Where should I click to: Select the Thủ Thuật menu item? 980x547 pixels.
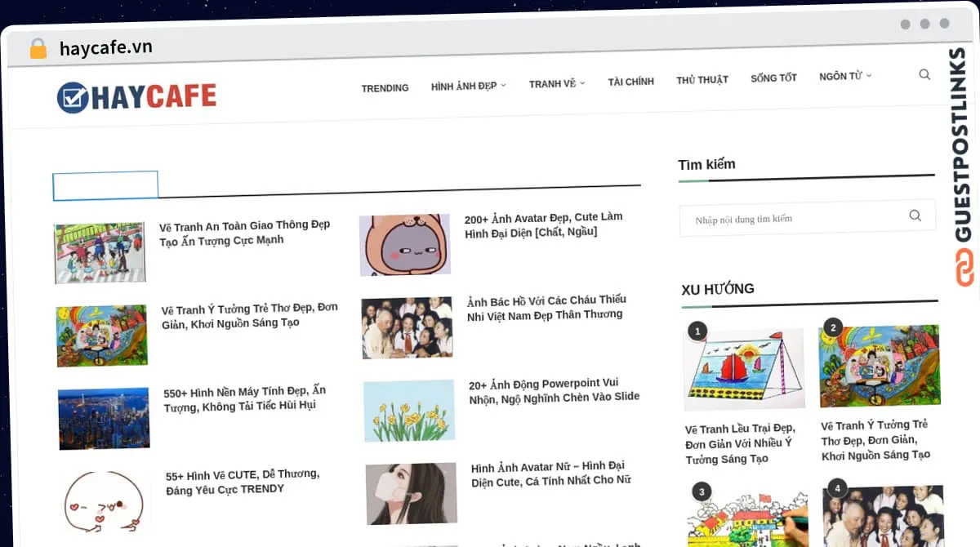coord(702,80)
